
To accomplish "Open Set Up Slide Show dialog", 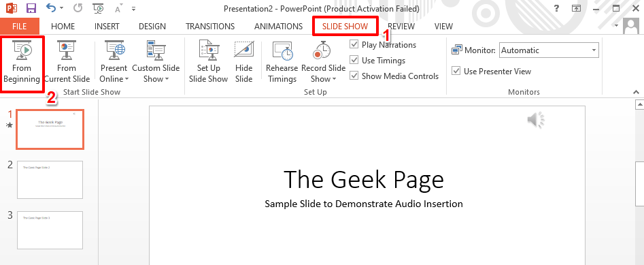I will coord(208,63).
